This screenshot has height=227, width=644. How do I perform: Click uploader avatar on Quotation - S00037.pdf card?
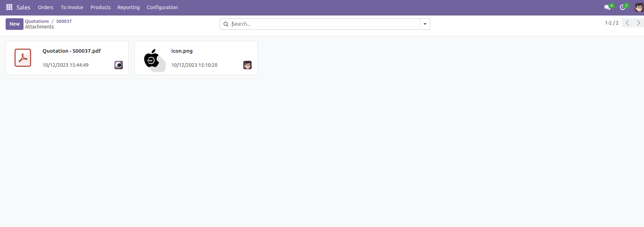point(119,65)
